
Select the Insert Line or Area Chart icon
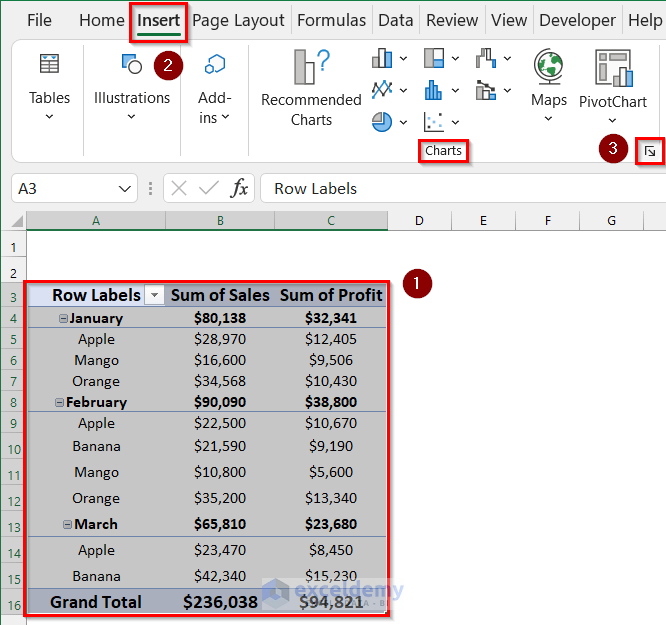382,90
